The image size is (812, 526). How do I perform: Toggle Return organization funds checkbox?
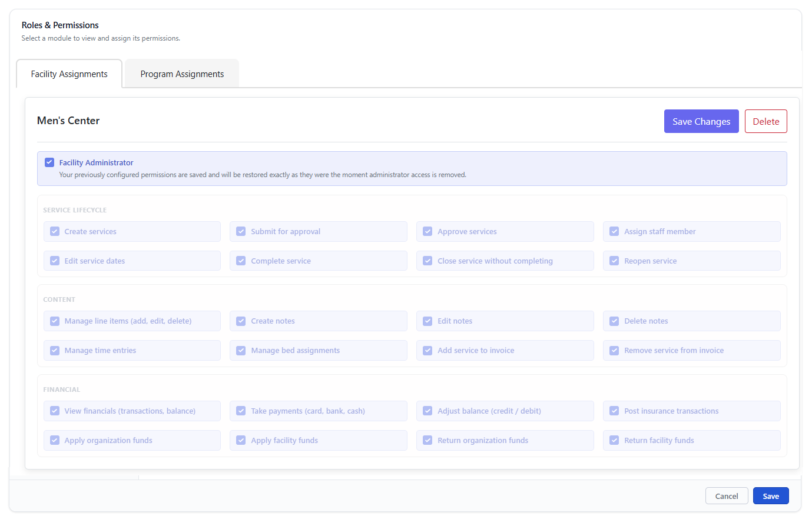(427, 440)
